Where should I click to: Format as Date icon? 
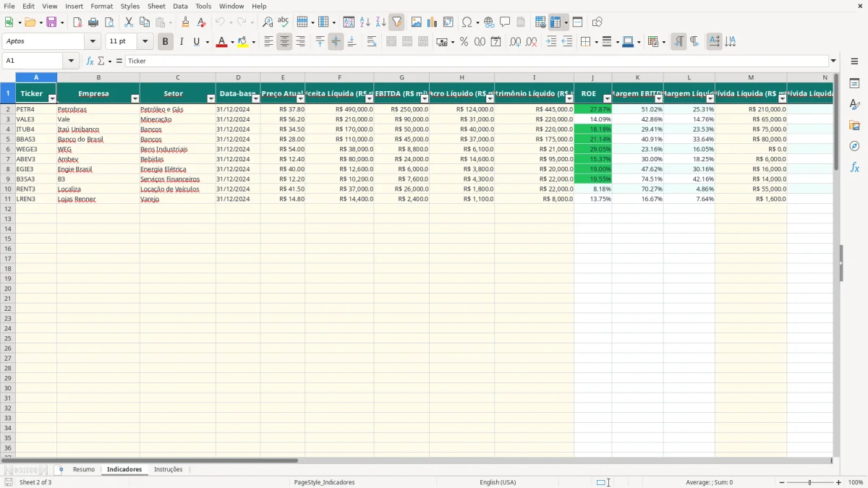pos(495,42)
